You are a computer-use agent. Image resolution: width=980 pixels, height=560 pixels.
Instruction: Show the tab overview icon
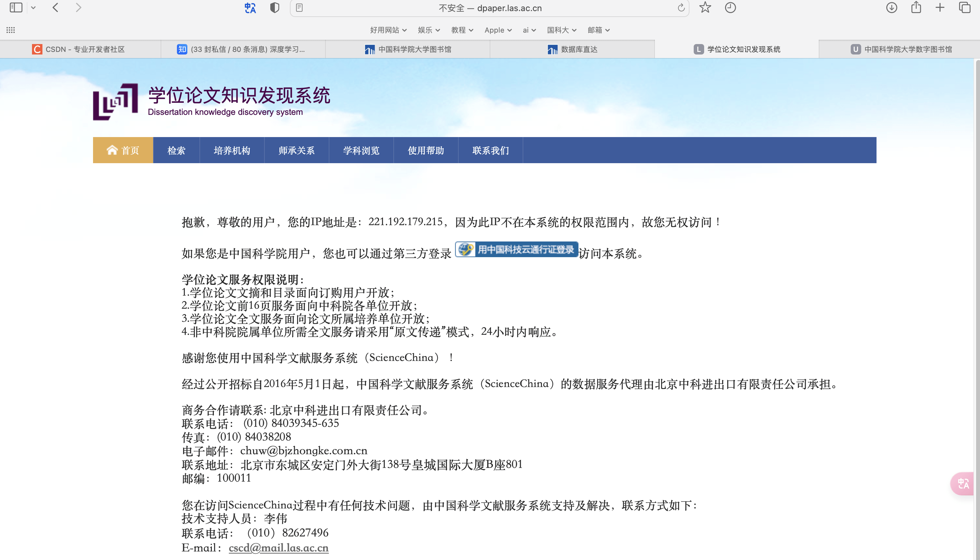tap(965, 8)
